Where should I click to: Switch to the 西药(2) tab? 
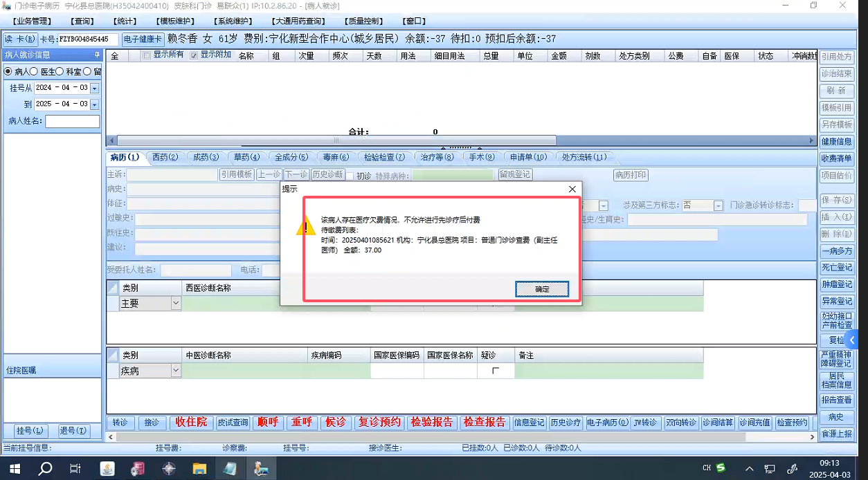coord(165,158)
